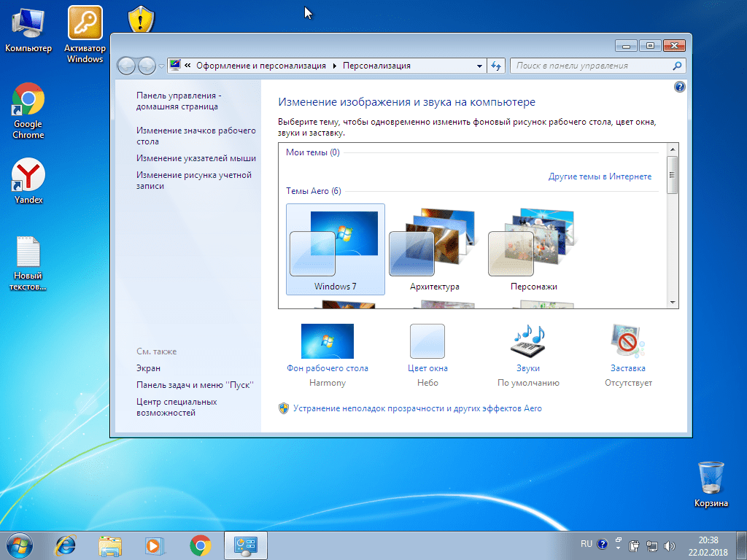Click the Help question mark icon

coord(679,86)
